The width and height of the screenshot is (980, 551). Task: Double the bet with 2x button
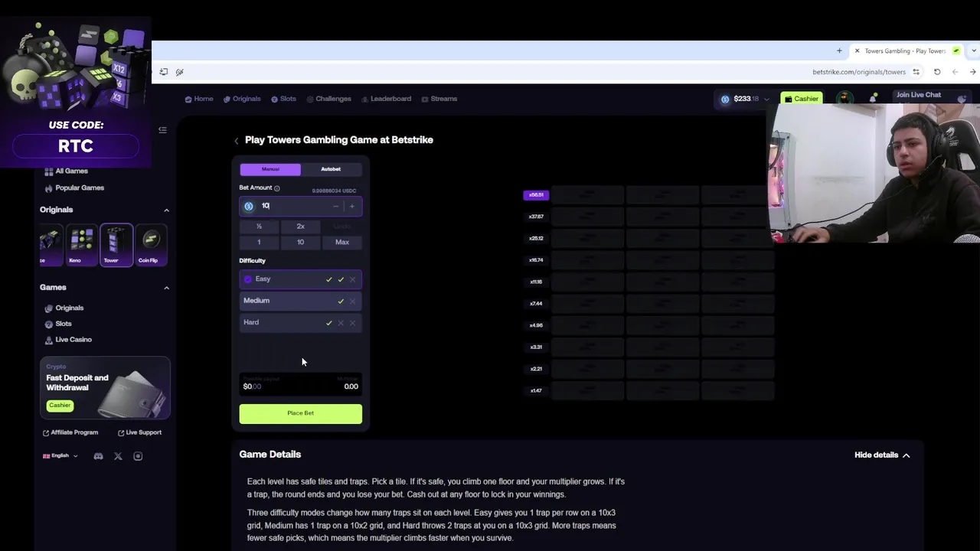[x=300, y=227]
